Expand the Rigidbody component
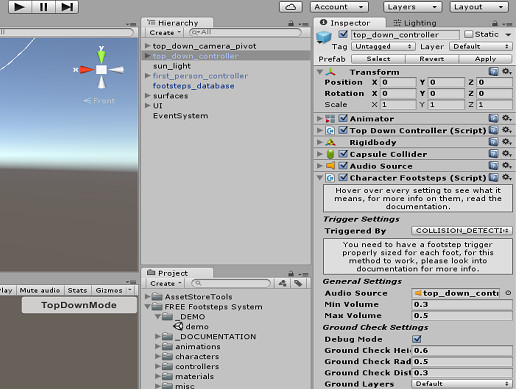The image size is (516, 389). (x=320, y=142)
